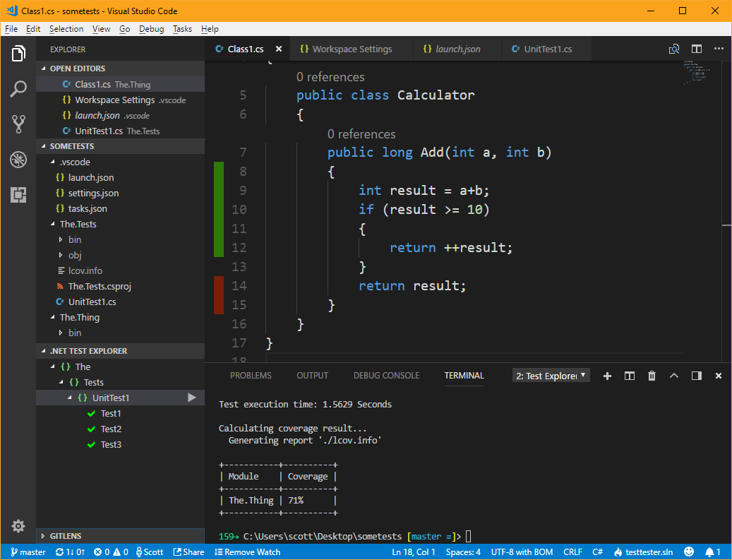Screen dimensions: 732x560
Task: Switch to the PROBLEMS panel tab
Action: (x=251, y=376)
